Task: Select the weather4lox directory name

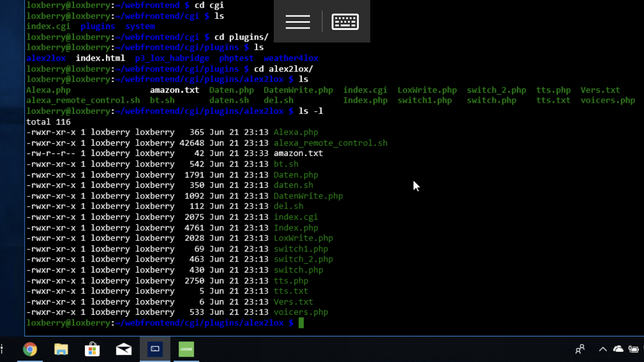Action: click(291, 58)
